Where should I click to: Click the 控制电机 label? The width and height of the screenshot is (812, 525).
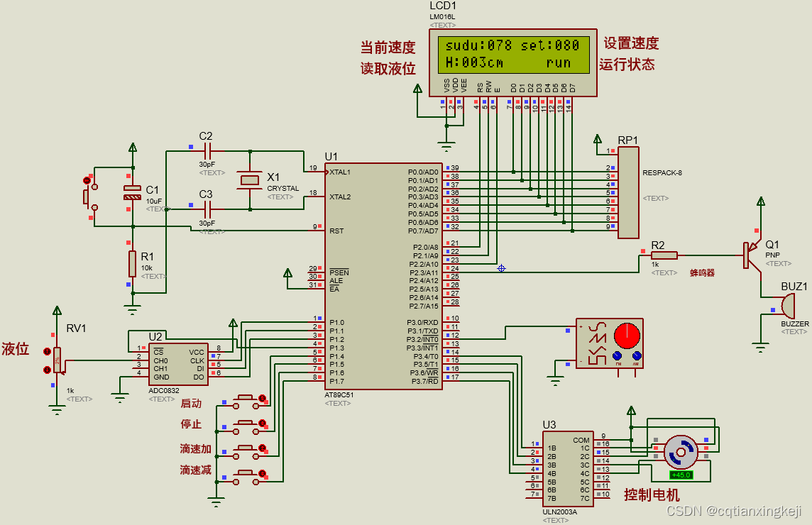click(652, 494)
